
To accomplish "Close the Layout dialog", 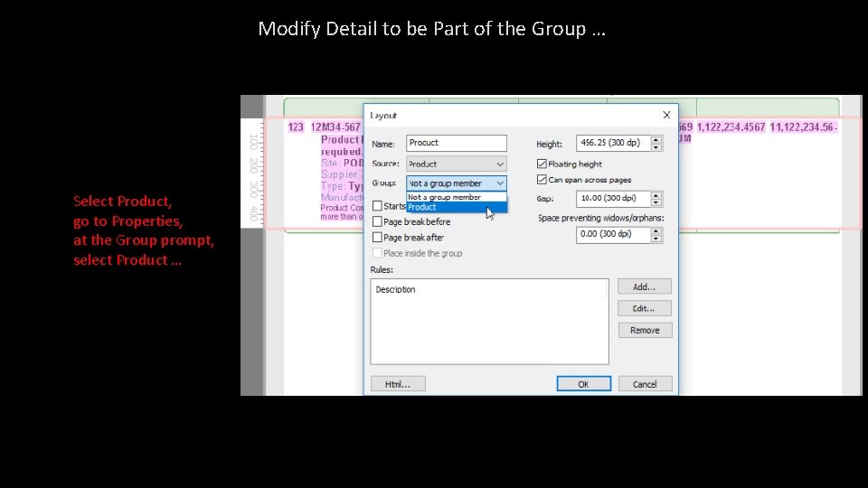I will click(x=666, y=115).
